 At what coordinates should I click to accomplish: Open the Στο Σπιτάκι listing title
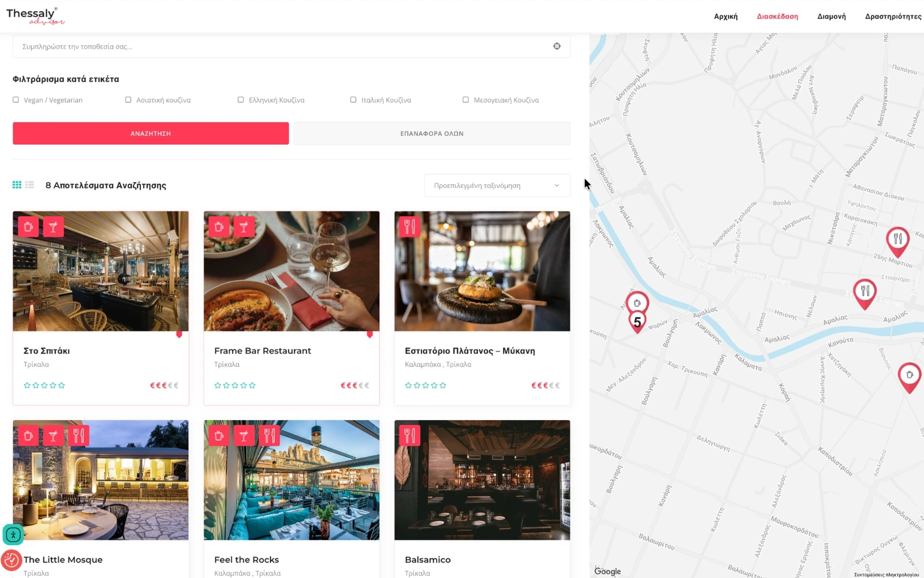click(x=47, y=351)
